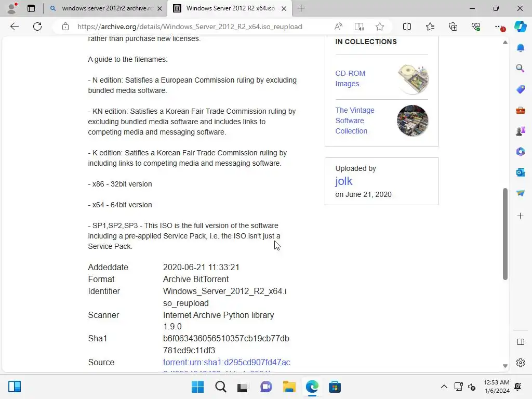Open sidebar Games chess icon
Viewport: 532px width, 399px height.
click(x=521, y=130)
